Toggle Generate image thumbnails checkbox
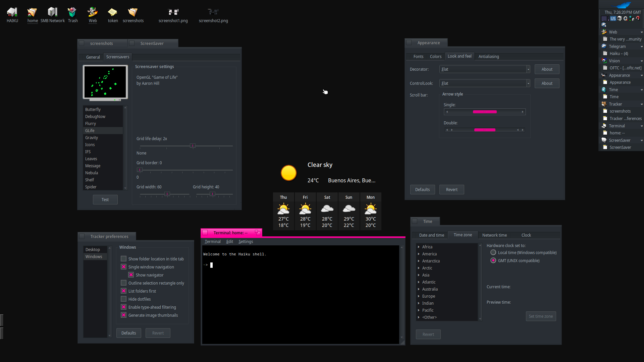Viewport: 644px width, 362px height. click(x=123, y=315)
